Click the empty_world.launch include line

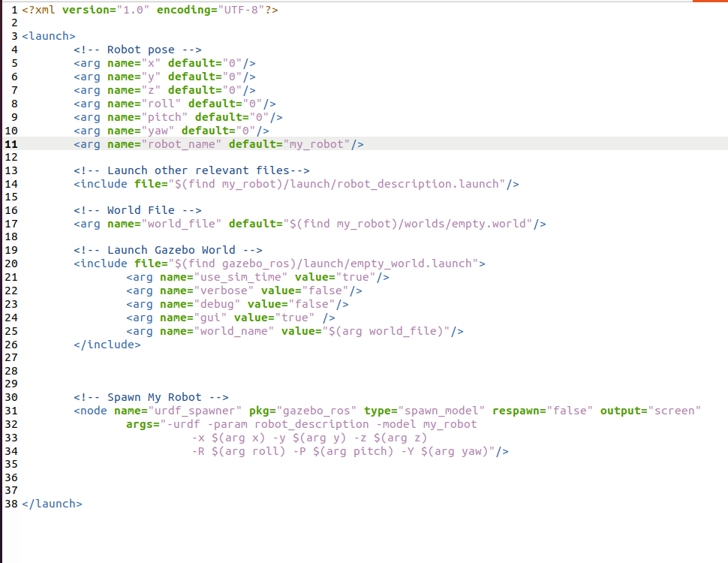pos(279,263)
